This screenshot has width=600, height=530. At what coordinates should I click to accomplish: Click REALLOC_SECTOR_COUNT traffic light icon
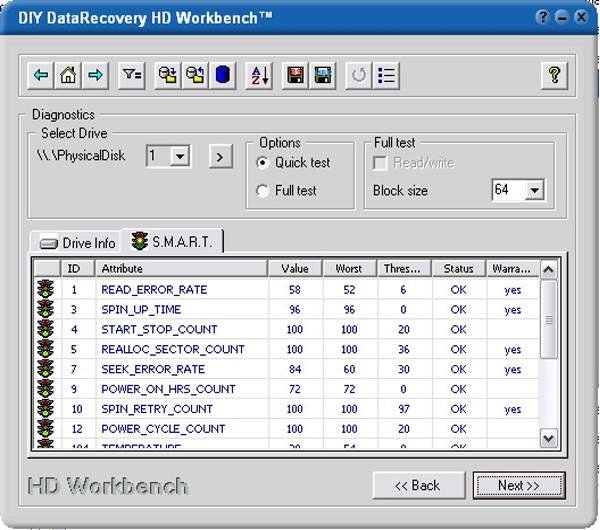[46, 349]
